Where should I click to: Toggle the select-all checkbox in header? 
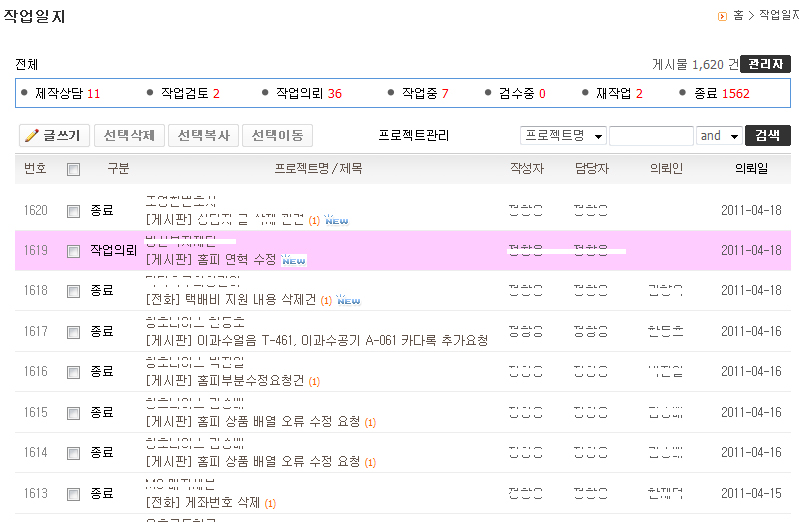pos(73,169)
